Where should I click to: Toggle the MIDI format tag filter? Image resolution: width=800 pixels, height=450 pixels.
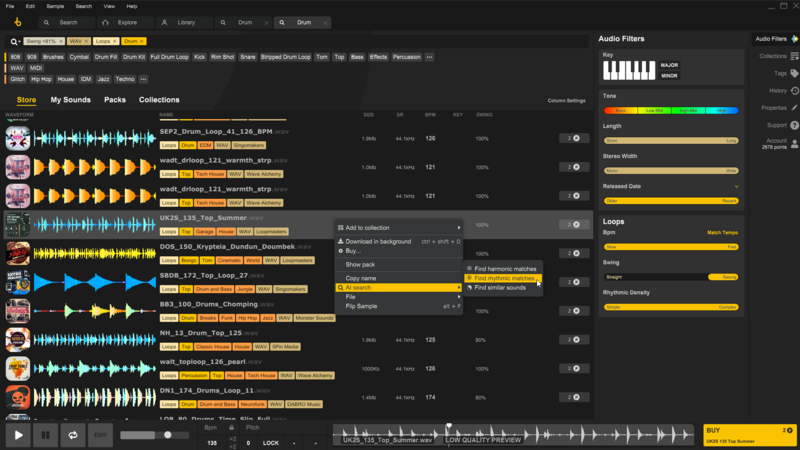click(36, 68)
